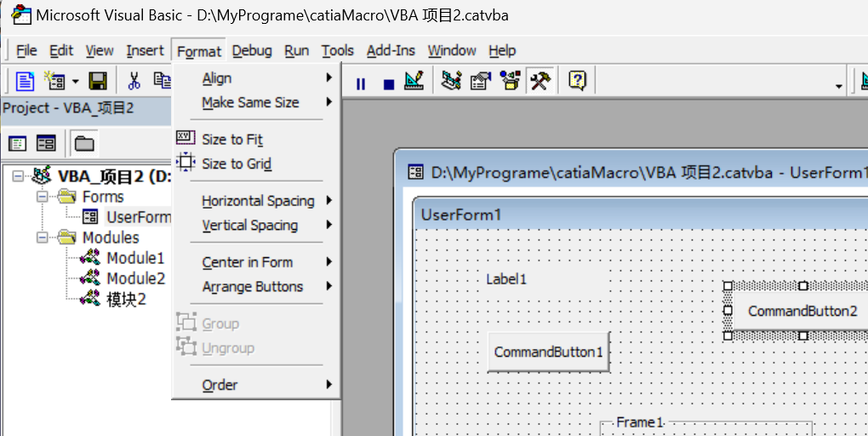
Task: Select the Label1 control on the form
Action: coord(506,279)
